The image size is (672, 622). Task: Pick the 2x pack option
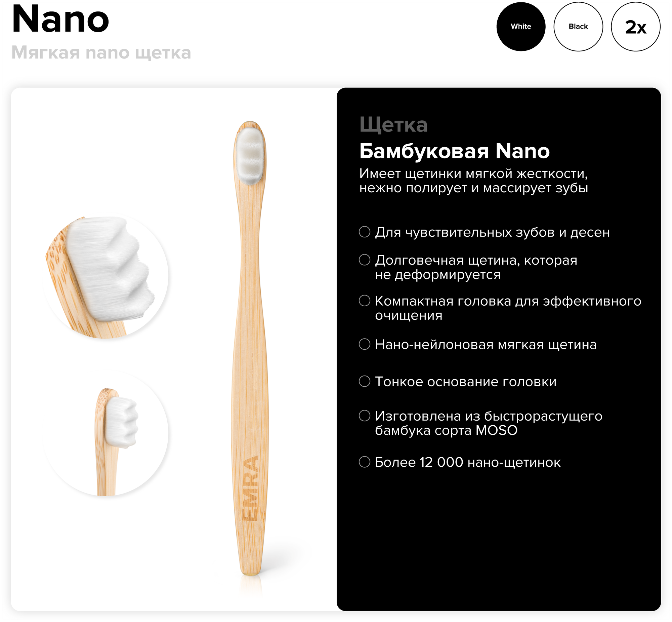point(636,27)
